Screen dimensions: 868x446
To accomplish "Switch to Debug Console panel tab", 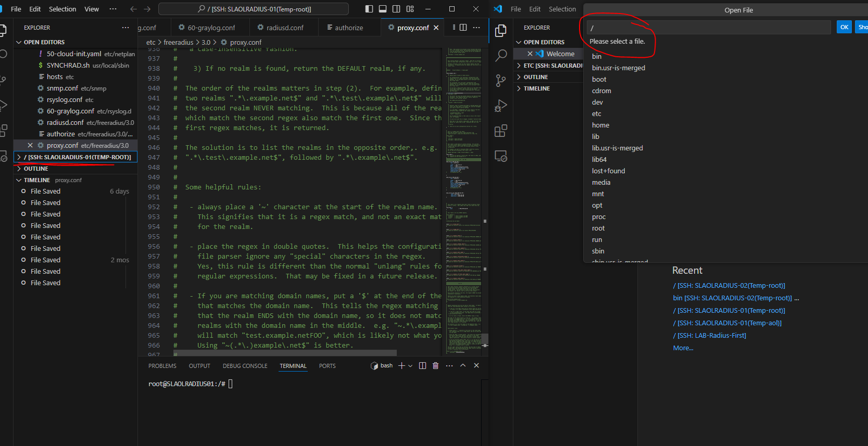I will pos(245,366).
